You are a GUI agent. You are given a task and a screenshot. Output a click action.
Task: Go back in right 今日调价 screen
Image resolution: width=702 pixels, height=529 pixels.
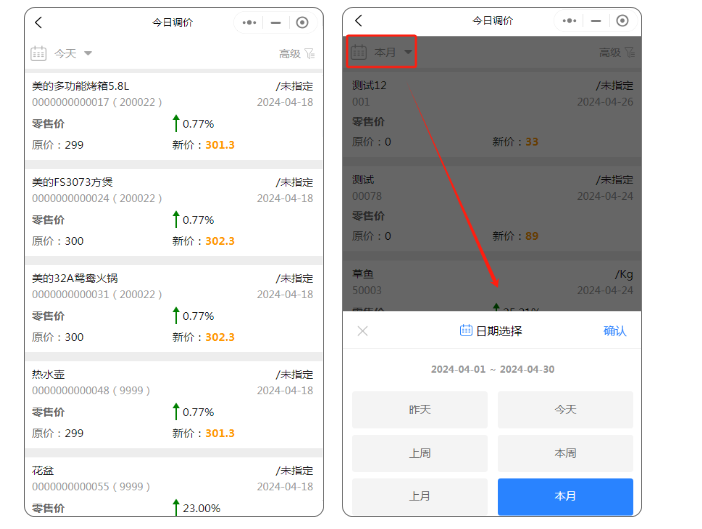pyautogui.click(x=359, y=21)
